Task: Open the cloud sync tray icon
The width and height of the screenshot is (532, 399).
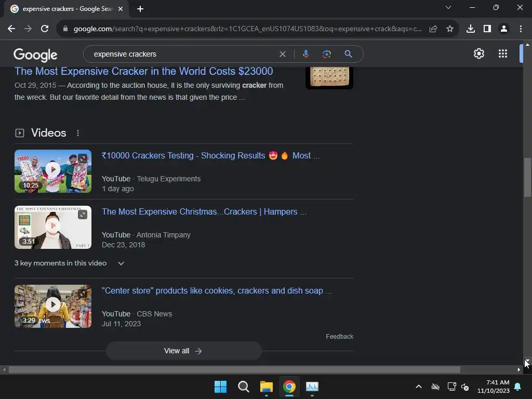Action: (x=435, y=387)
